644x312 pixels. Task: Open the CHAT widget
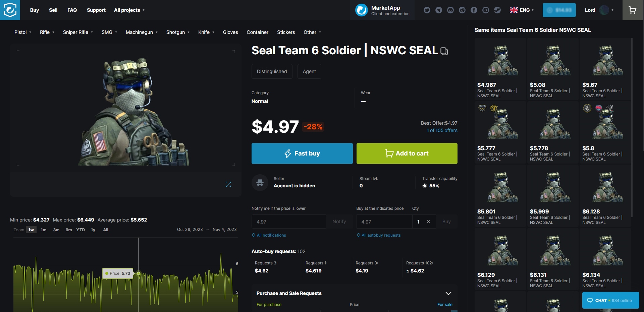click(611, 300)
